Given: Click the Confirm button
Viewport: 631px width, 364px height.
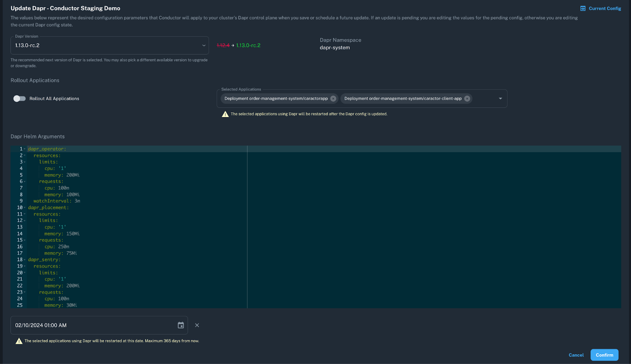Looking at the screenshot, I should pos(604,355).
